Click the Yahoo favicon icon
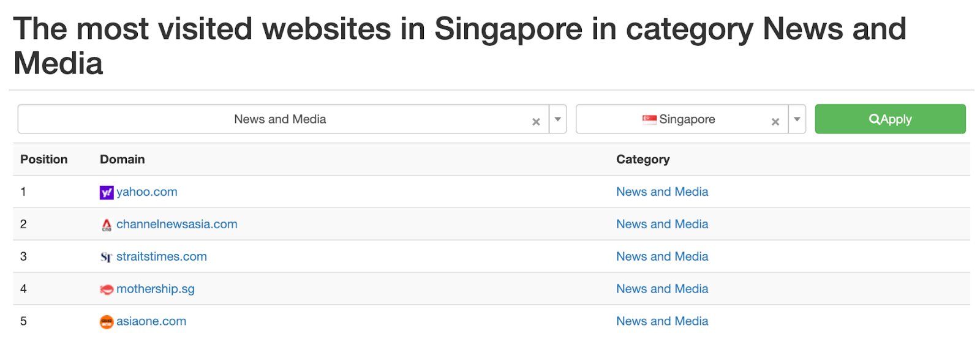 [x=107, y=193]
